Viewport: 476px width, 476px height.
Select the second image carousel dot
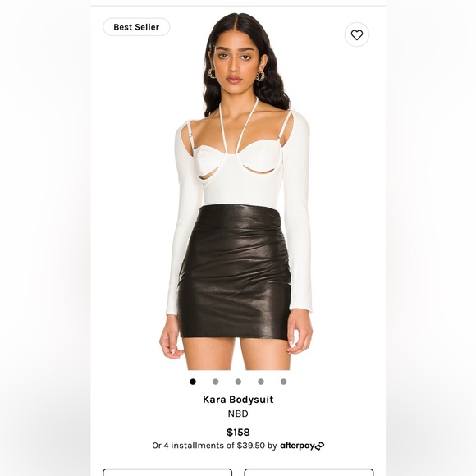click(x=216, y=382)
